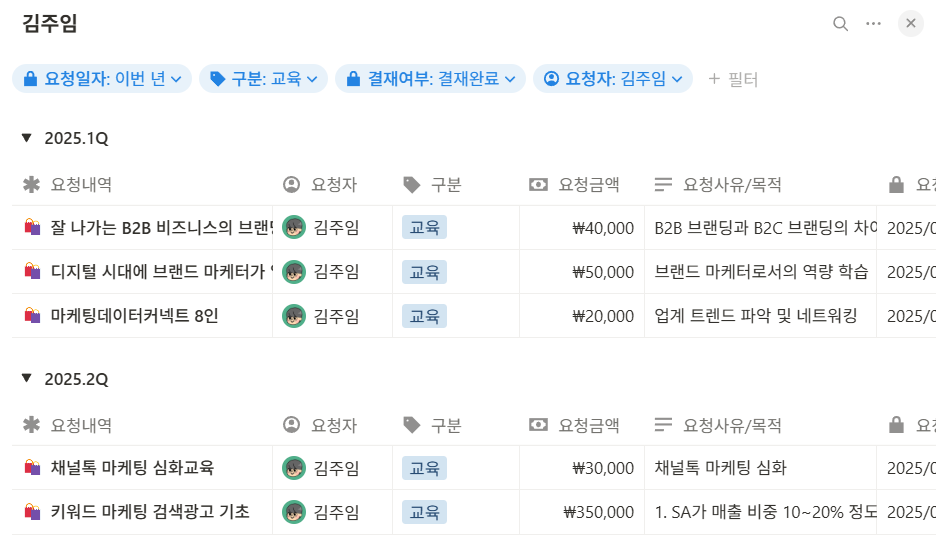The height and width of the screenshot is (545, 936).
Task: Open the search magnifier icon
Action: [x=840, y=24]
